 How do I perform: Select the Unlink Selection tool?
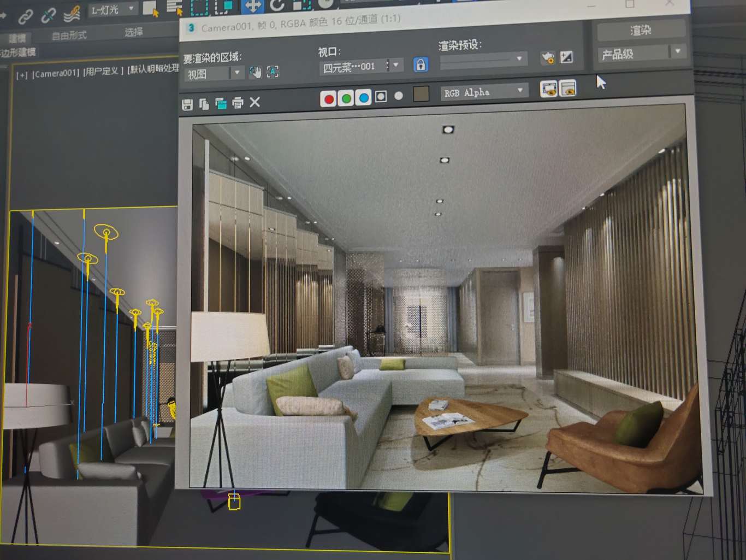(x=48, y=15)
